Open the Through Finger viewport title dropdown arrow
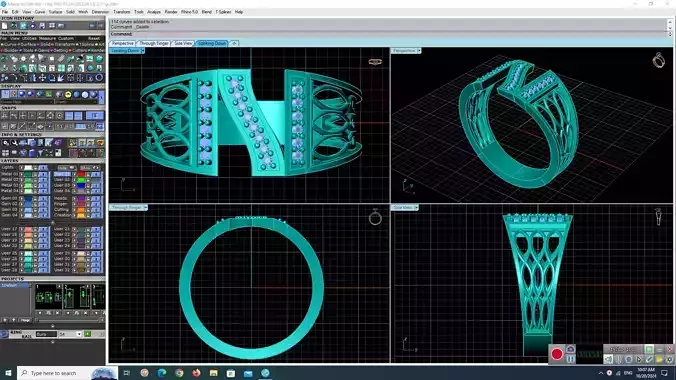Viewport: 676px width, 380px height. point(146,207)
